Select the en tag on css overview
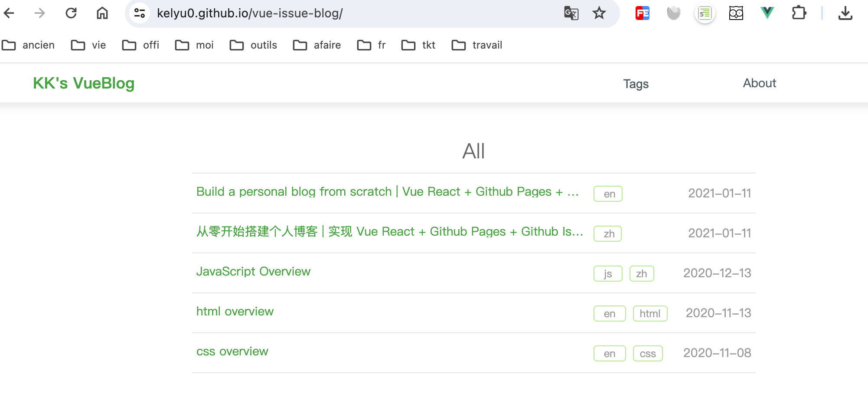This screenshot has height=407, width=868. (610, 354)
